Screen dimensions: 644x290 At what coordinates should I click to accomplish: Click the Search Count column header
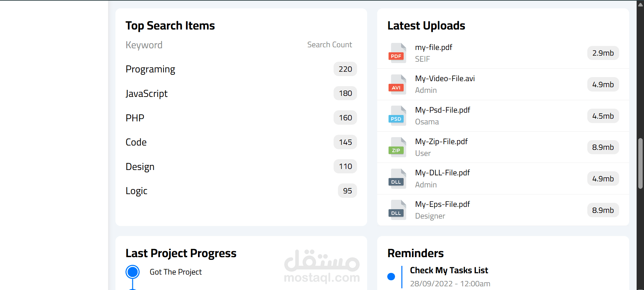coord(330,45)
